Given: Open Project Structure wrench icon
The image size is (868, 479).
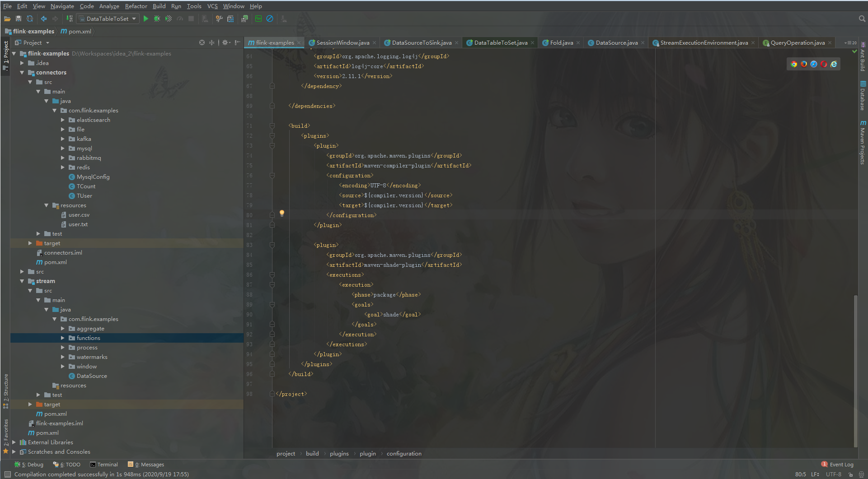Looking at the screenshot, I should pyautogui.click(x=219, y=19).
